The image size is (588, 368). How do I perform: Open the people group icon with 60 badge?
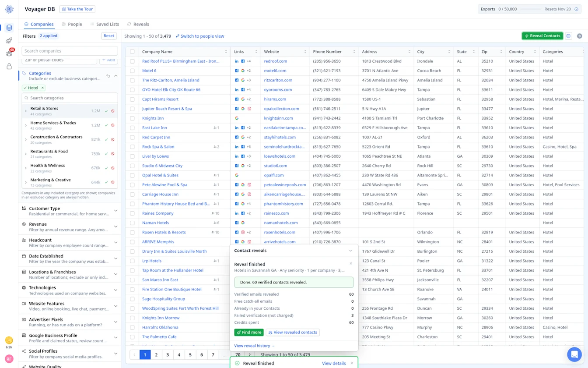pos(9,53)
